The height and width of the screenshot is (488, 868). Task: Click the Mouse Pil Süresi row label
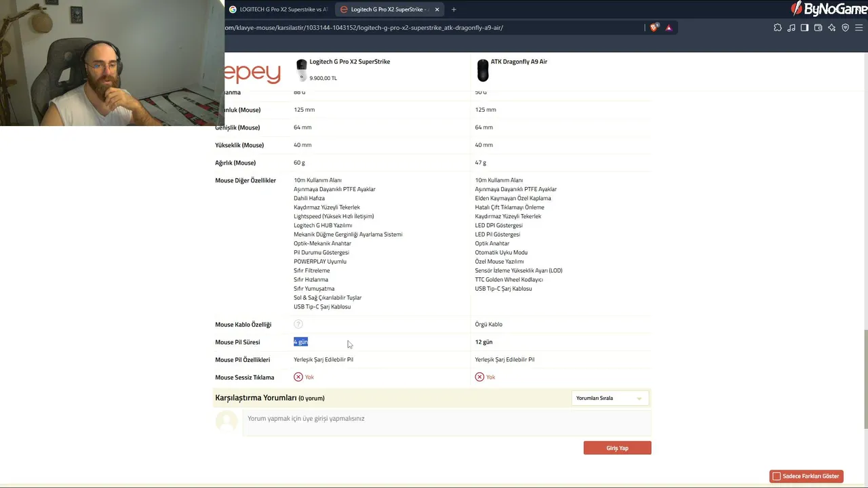237,342
